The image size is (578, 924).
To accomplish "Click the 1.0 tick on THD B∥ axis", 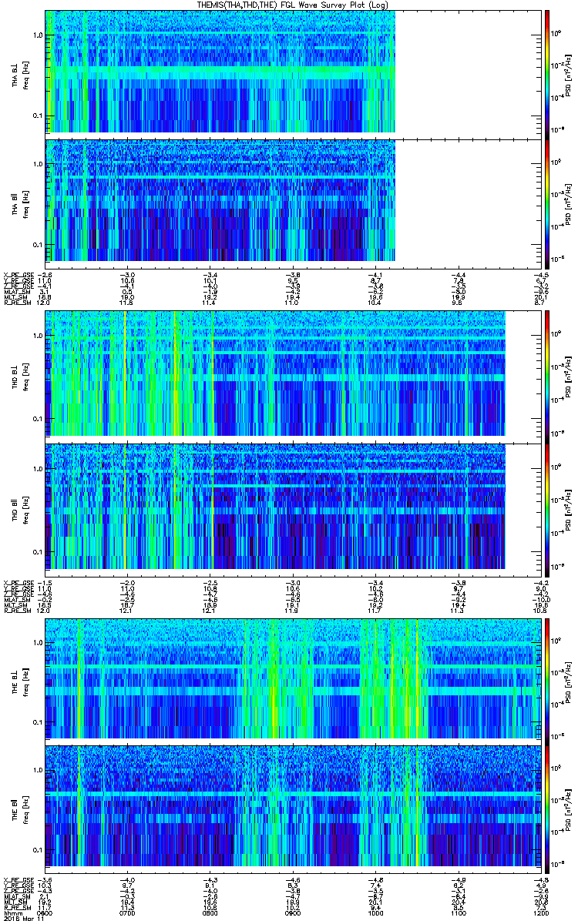I will pyautogui.click(x=38, y=469).
